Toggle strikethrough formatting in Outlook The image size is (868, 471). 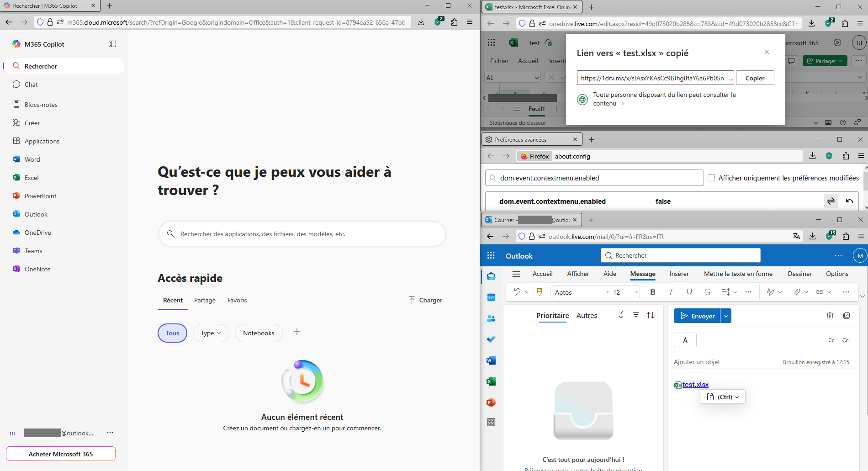[707, 292]
